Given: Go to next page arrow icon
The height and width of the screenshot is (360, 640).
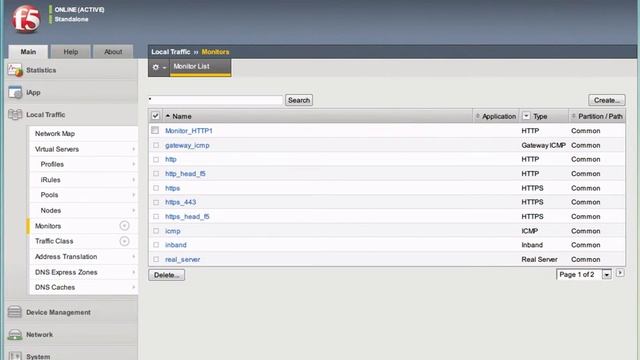Looking at the screenshot, I should pyautogui.click(x=620, y=273).
